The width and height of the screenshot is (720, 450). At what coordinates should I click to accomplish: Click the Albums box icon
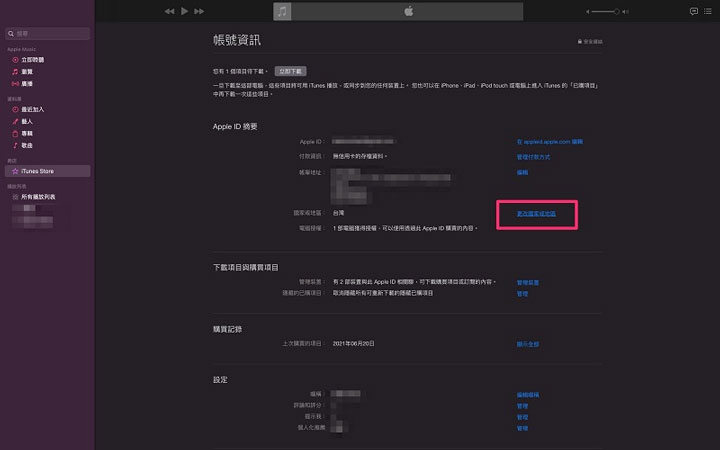15,133
